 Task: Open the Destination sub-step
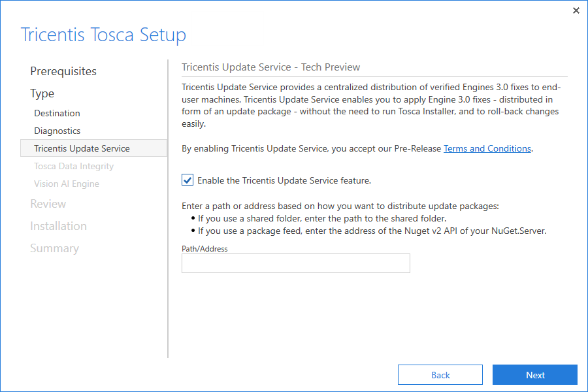[57, 113]
